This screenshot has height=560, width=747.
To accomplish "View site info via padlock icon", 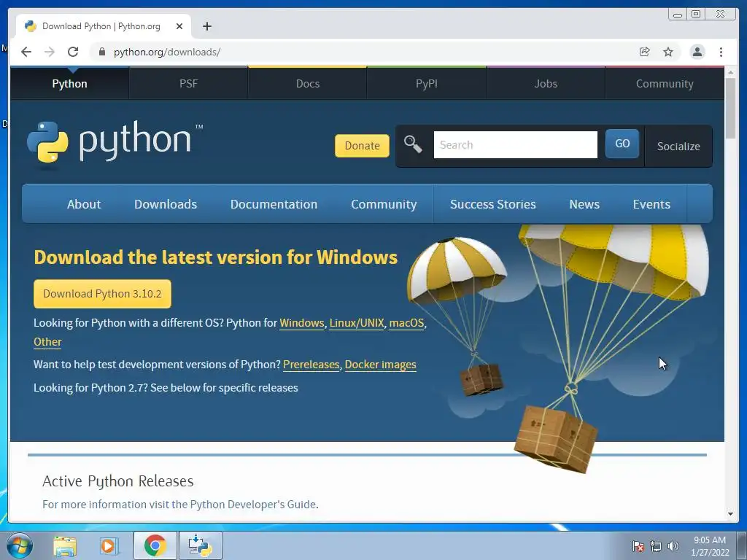I will (101, 52).
